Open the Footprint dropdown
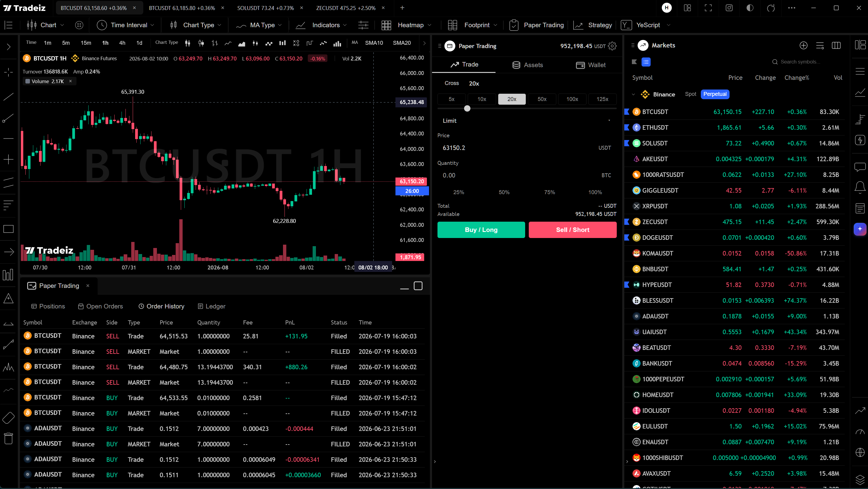 pyautogui.click(x=473, y=25)
